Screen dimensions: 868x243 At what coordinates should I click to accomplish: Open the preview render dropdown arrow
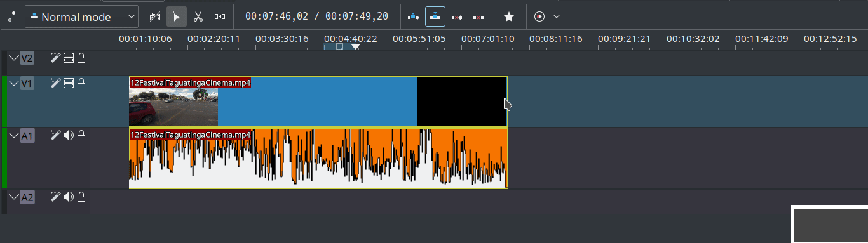click(x=557, y=16)
